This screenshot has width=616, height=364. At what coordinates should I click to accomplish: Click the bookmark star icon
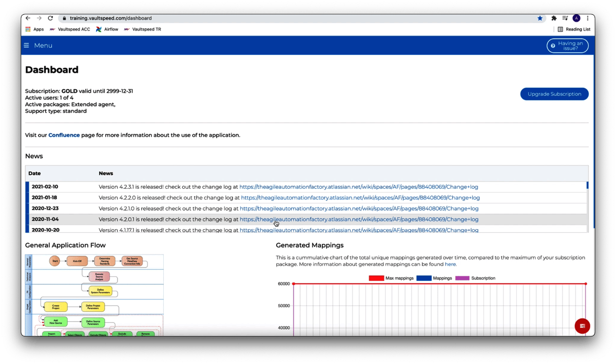(x=540, y=18)
